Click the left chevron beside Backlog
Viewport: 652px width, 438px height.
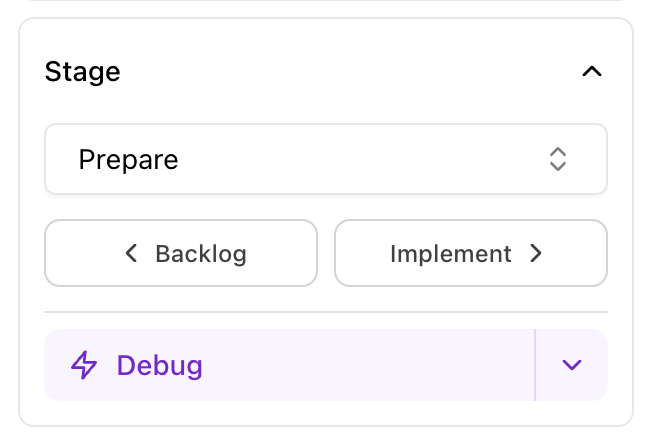tap(132, 254)
